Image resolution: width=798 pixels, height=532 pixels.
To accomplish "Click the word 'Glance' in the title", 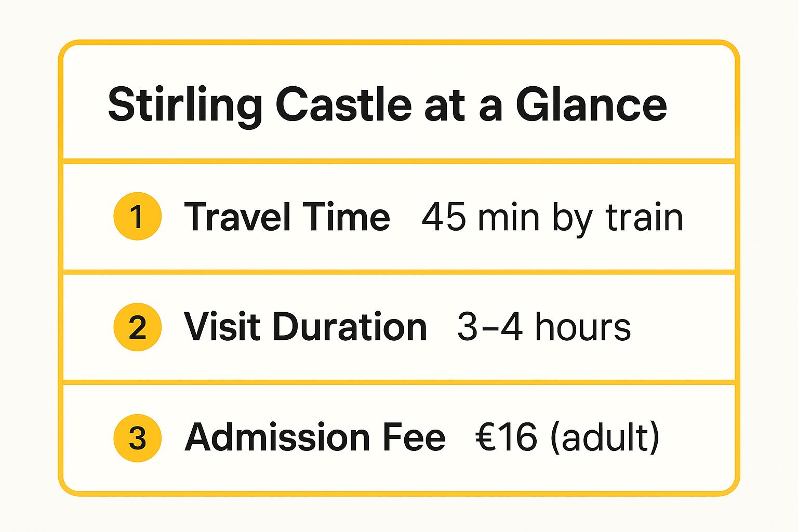I will (x=591, y=105).
